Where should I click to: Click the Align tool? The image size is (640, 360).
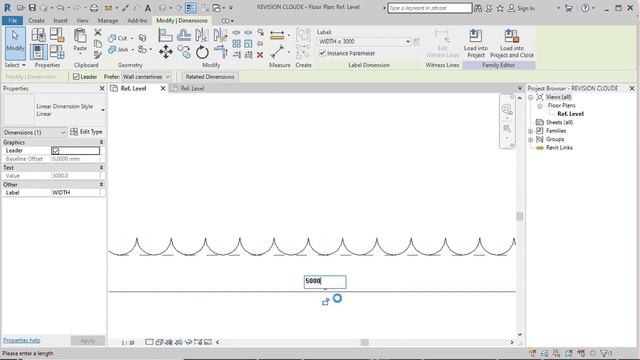pos(165,35)
